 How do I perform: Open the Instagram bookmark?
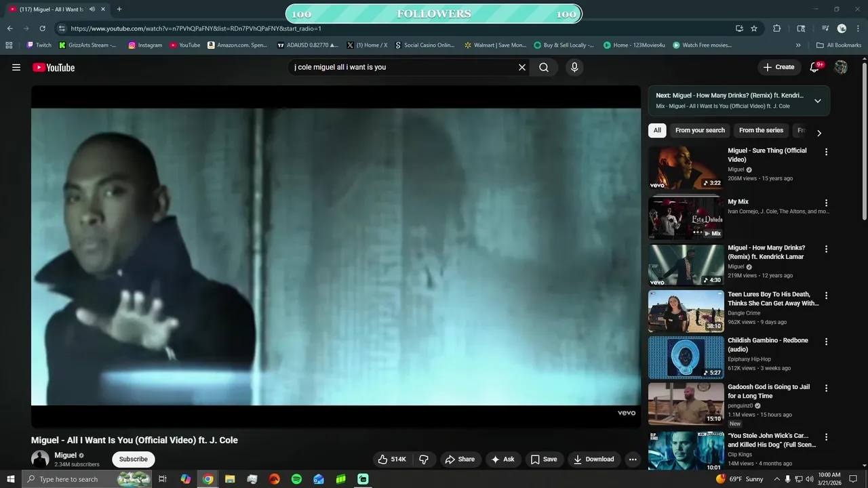[145, 45]
